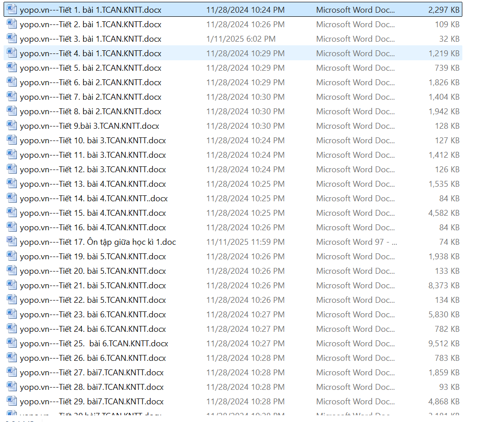The width and height of the screenshot is (504, 422).
Task: Click the Word icon beside Tiết 1 file
Action: click(x=12, y=10)
